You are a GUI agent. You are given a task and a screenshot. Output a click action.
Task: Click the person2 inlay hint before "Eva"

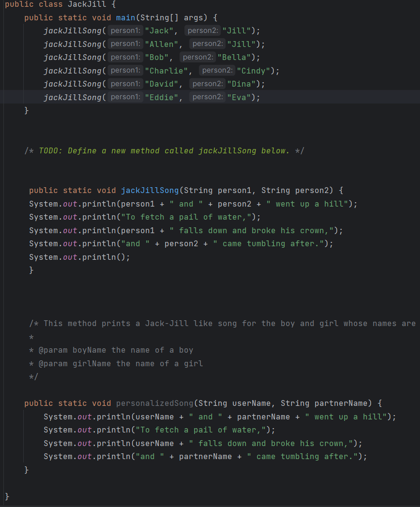click(x=207, y=97)
